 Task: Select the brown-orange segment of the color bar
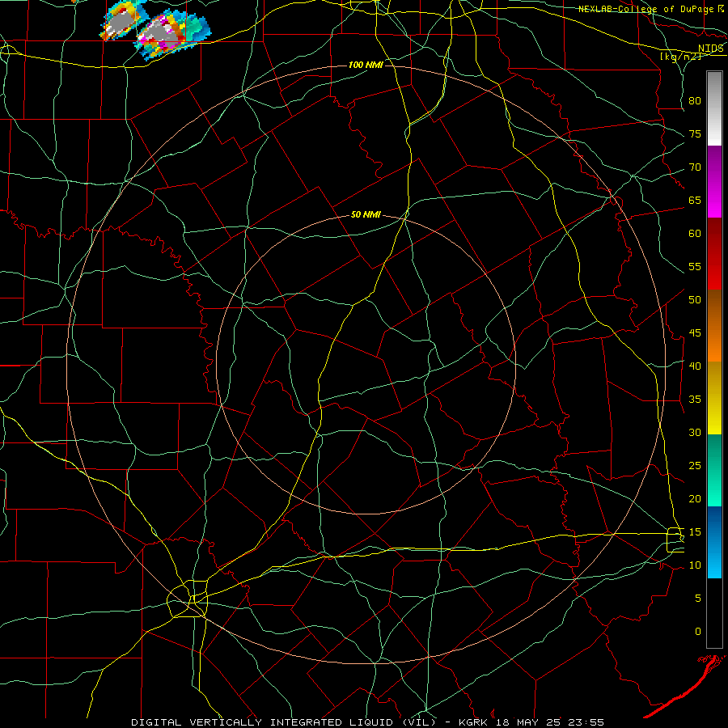[x=714, y=325]
